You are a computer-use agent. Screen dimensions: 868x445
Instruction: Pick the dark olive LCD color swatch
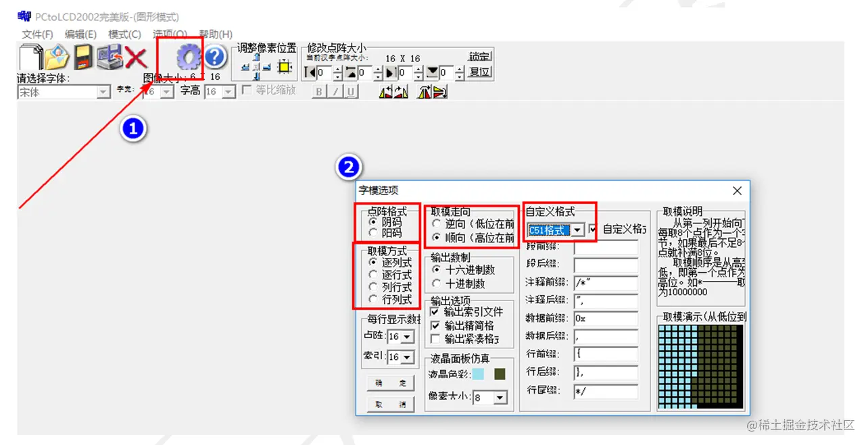500,374
